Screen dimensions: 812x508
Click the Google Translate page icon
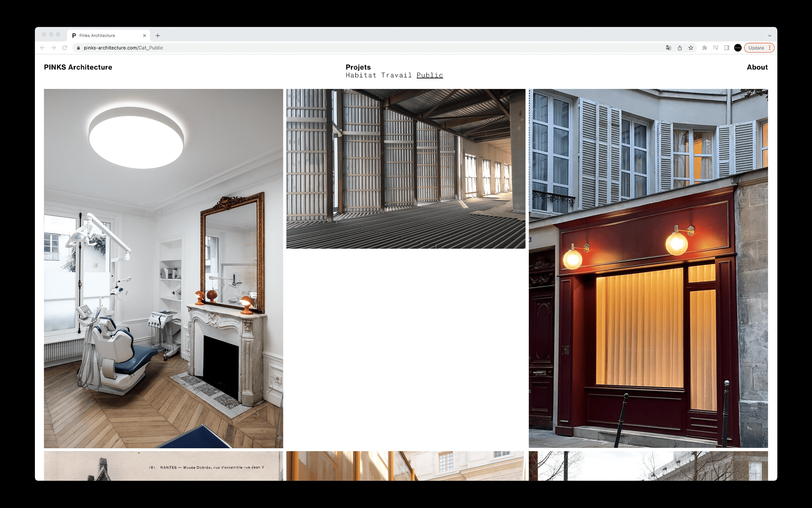click(668, 48)
